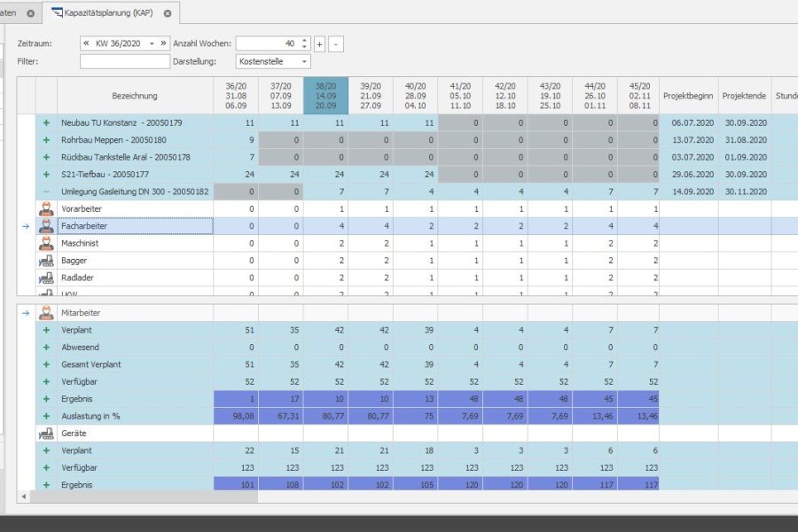
Task: Expand the S21-Tiefbau project row
Action: [46, 175]
